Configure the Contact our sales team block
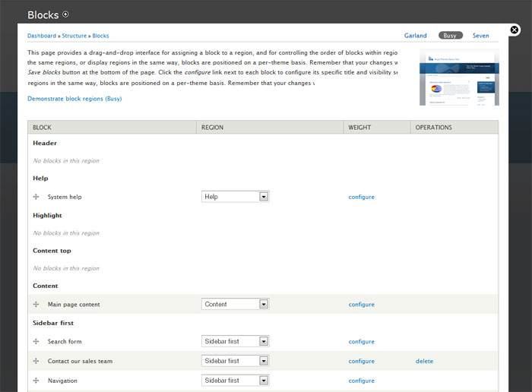532x392 pixels. [361, 361]
